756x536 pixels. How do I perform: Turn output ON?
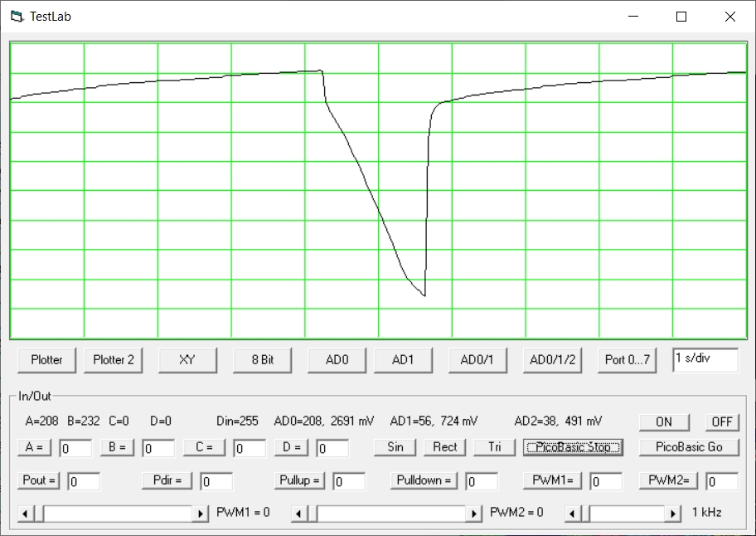663,421
